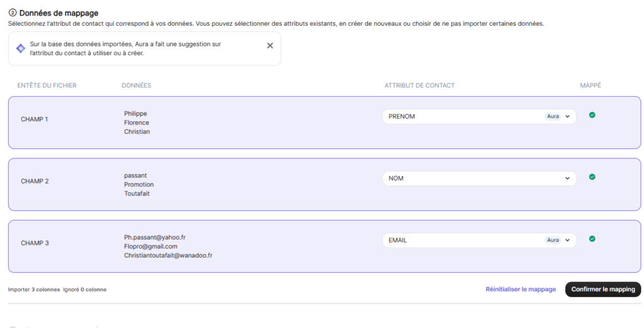Click green mapped checkmark for CHAMP 1
Image resolution: width=644 pixels, height=328 pixels.
592,115
